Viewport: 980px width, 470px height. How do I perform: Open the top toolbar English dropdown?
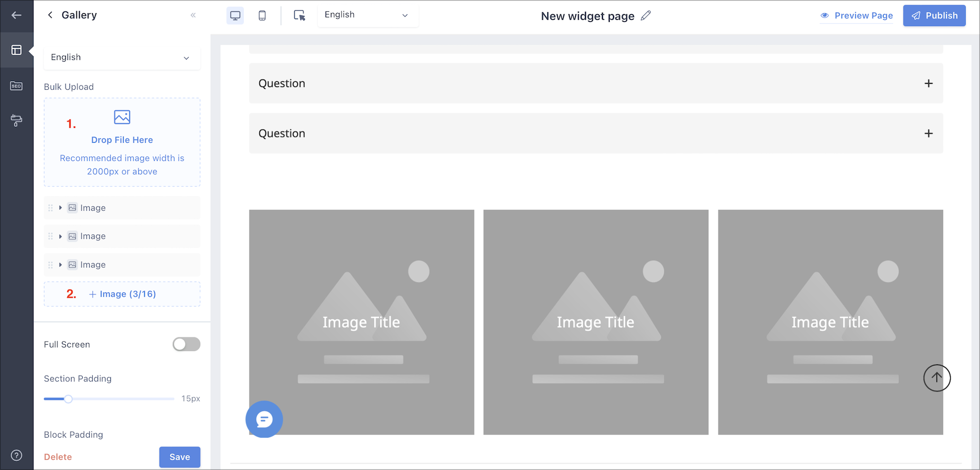pos(367,15)
